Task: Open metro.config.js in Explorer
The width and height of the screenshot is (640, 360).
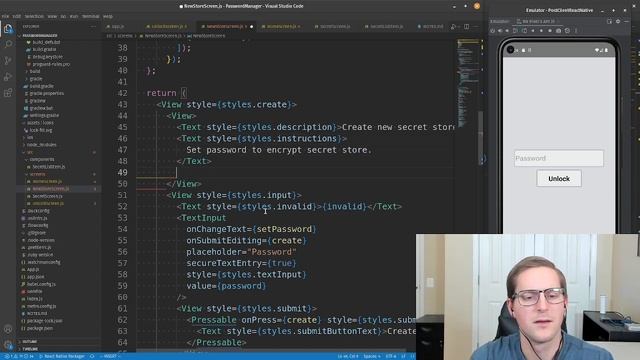Action: click(x=39, y=306)
